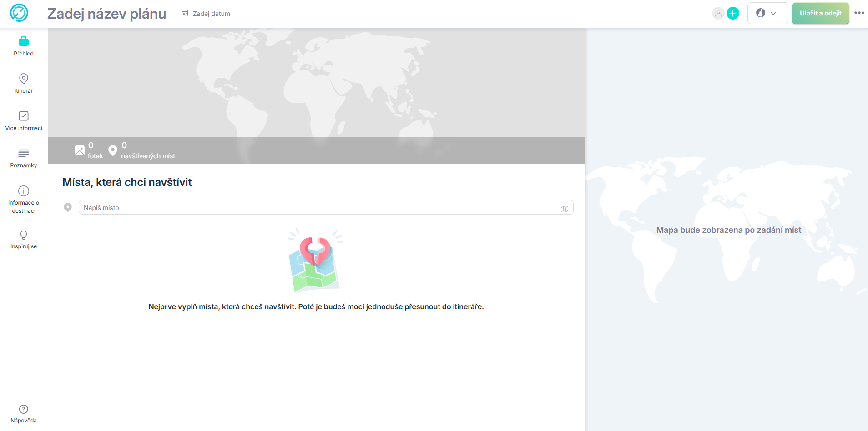The image size is (868, 431).
Task: Go to the Itinerář section
Action: 24,84
